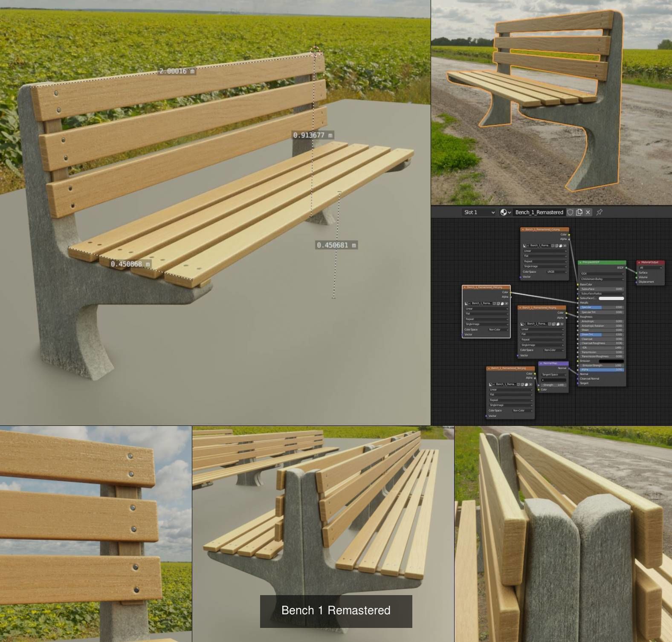
Task: Click fake user icon in Ro.png node
Action: [549, 324]
